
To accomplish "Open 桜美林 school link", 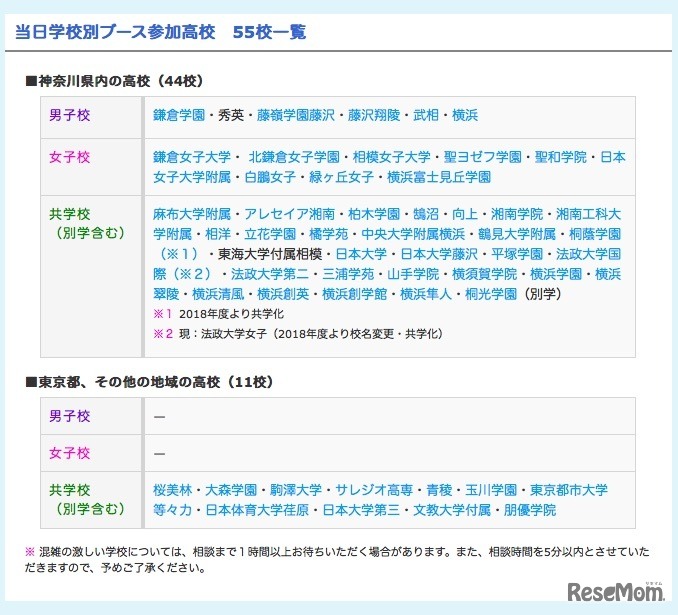I will (x=173, y=490).
